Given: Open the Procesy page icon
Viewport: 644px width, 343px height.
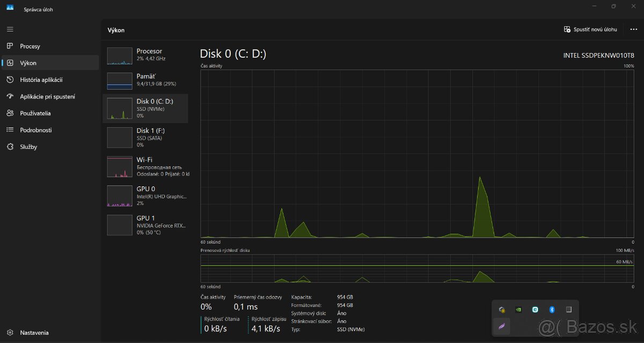Looking at the screenshot, I should 10,46.
